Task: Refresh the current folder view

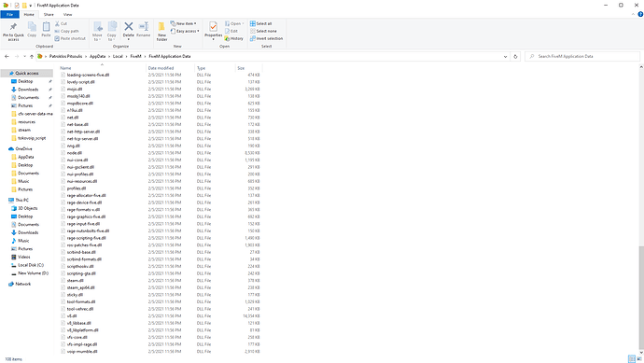Action: [515, 56]
